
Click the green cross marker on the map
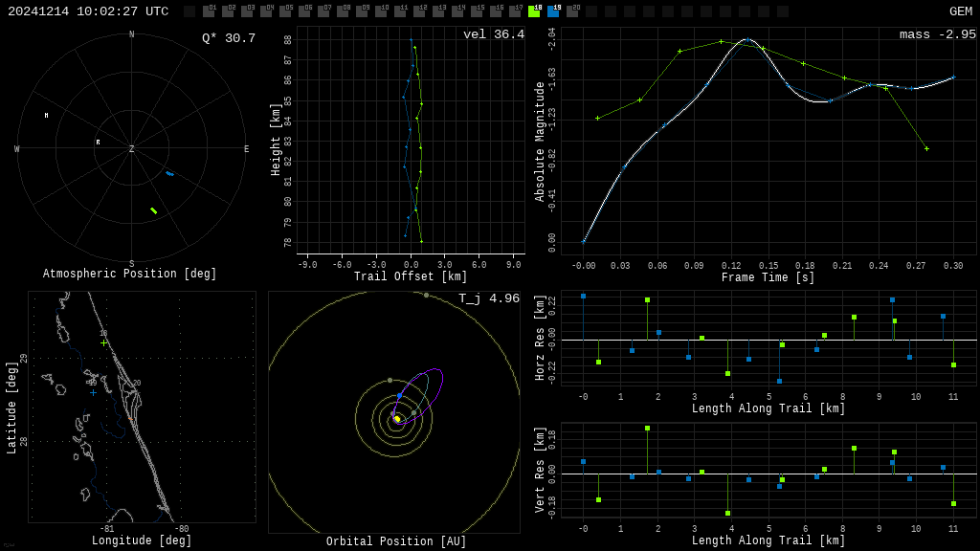pos(103,342)
